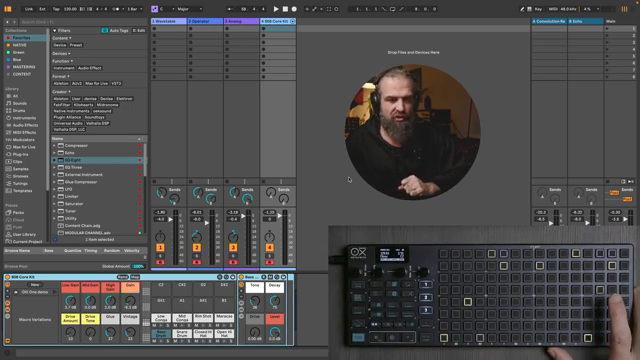
Task: Open the Plug-Ins library category
Action: 20,154
